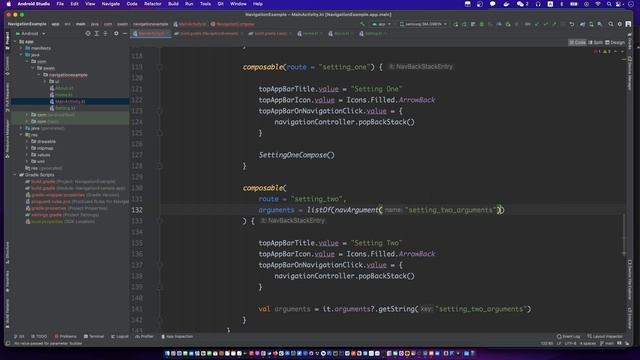Screen dimensions: 640x360
Task: Click the editor vertical scrollbar
Action: point(624,233)
